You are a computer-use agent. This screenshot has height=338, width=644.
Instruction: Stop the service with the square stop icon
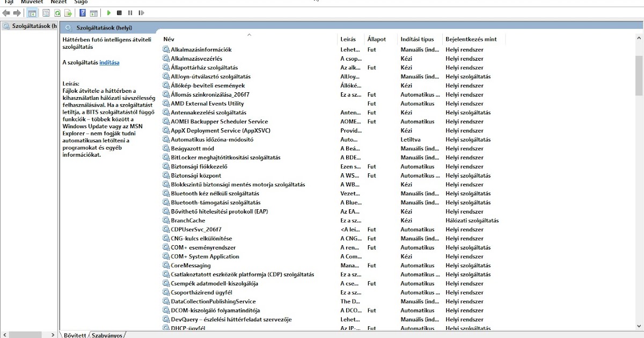[119, 13]
